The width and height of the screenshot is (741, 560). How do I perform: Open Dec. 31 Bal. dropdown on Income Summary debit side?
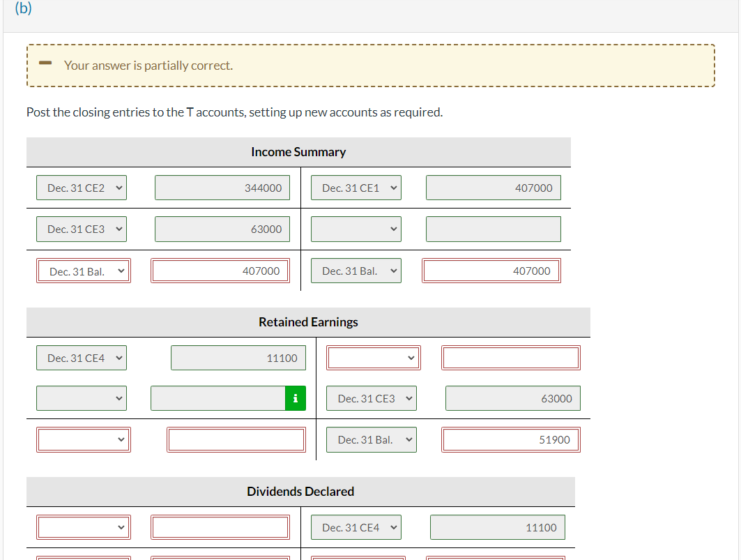(83, 270)
